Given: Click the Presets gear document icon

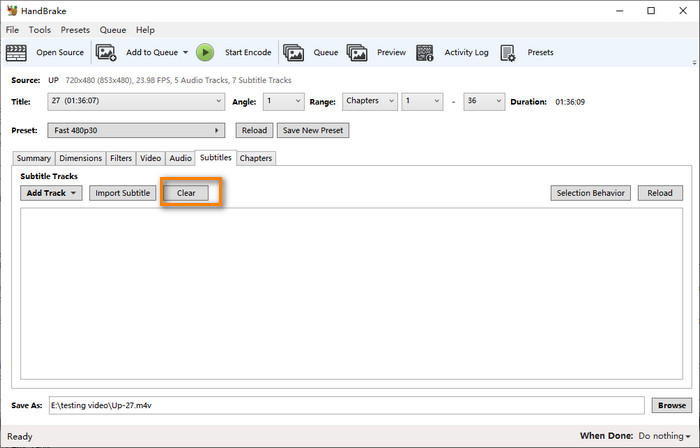Looking at the screenshot, I should [508, 53].
